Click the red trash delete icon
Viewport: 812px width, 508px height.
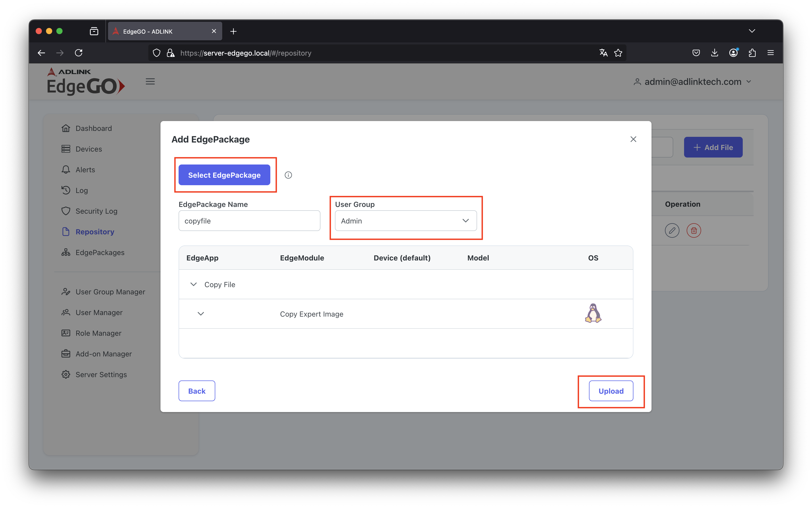[x=693, y=230]
